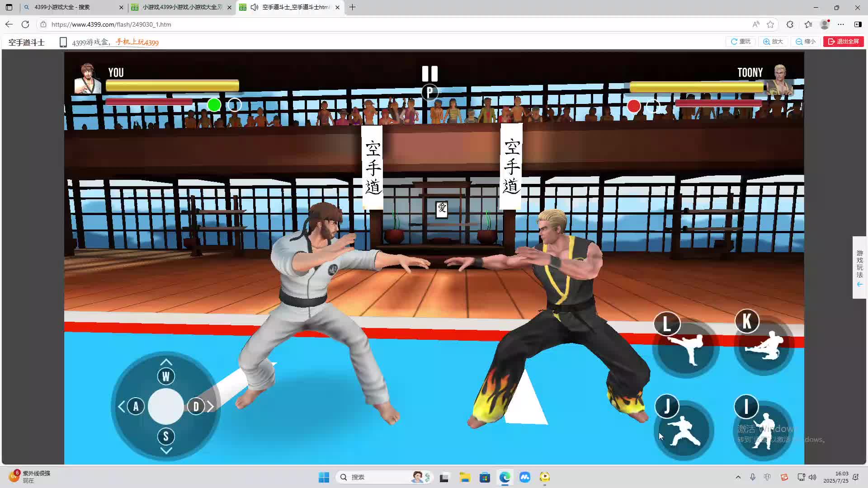Click the 放大 zoom in button
The height and width of the screenshot is (488, 868).
773,42
